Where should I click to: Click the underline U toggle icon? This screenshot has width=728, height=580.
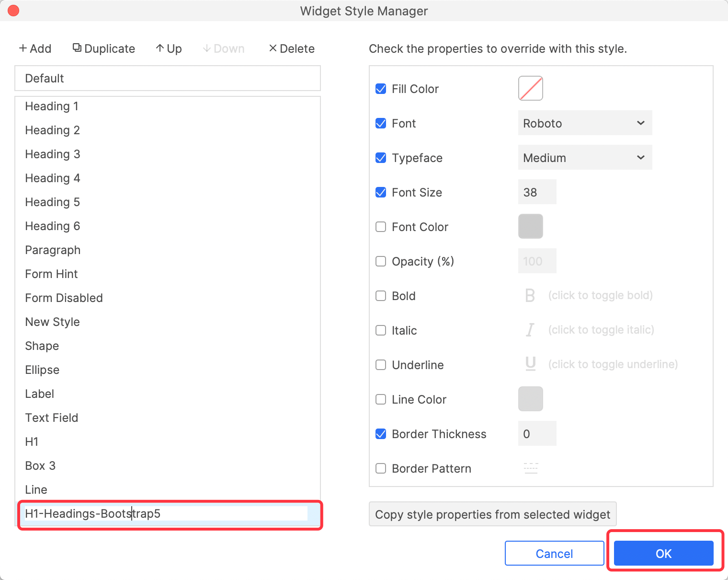(x=530, y=364)
